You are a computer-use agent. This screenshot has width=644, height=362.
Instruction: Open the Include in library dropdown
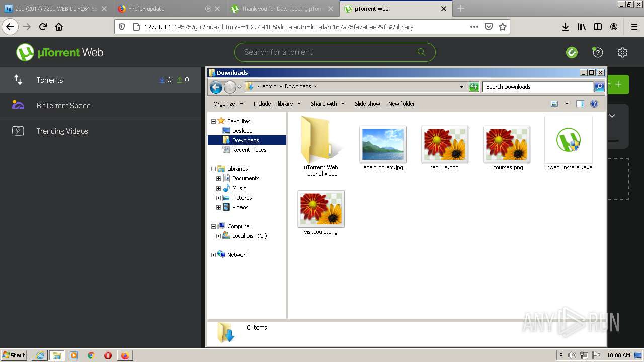pos(277,104)
